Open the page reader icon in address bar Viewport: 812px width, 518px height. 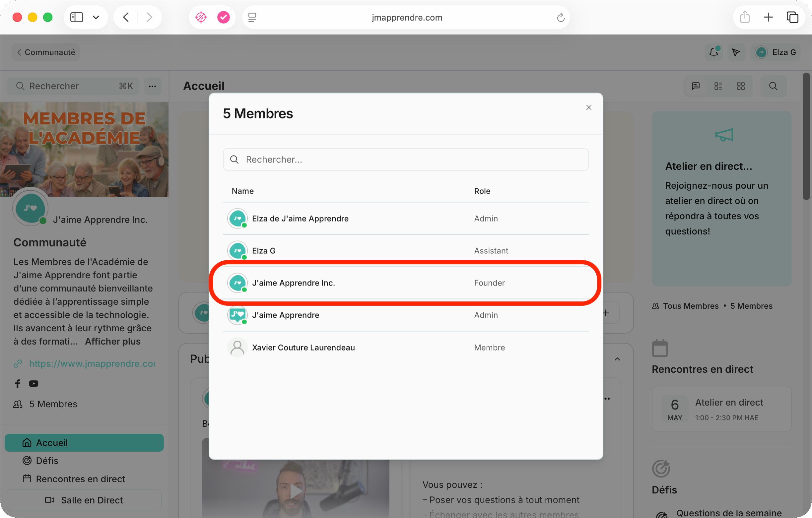pos(252,17)
